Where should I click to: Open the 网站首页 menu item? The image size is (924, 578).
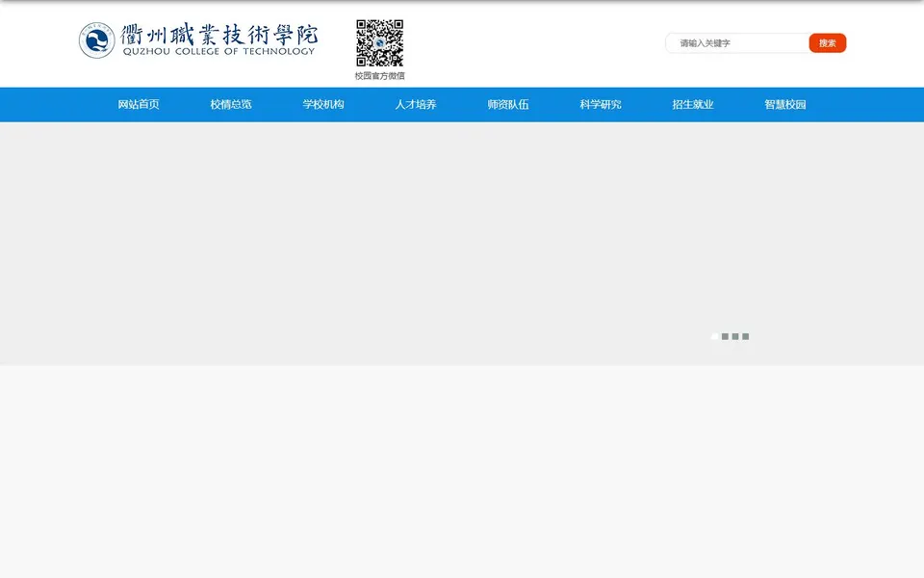(x=139, y=104)
